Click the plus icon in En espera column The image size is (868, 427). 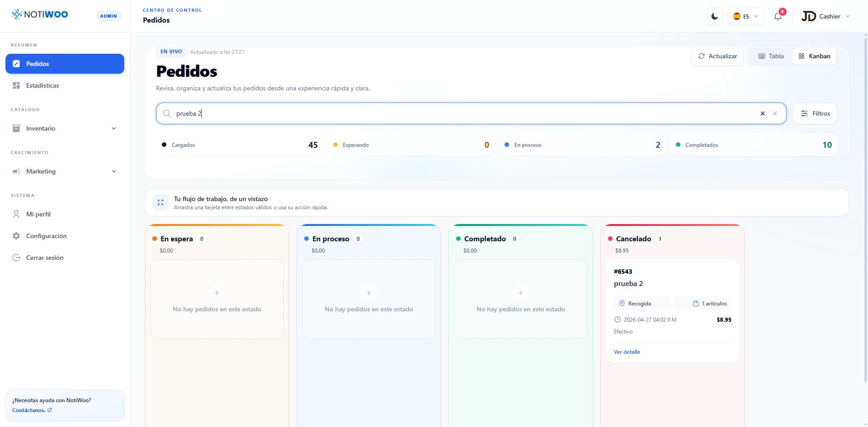[x=217, y=293]
